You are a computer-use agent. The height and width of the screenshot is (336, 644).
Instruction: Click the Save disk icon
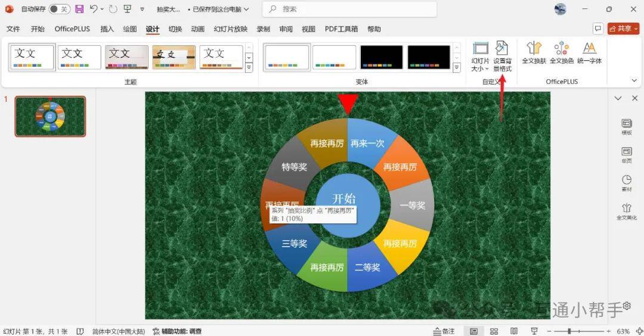[x=79, y=9]
